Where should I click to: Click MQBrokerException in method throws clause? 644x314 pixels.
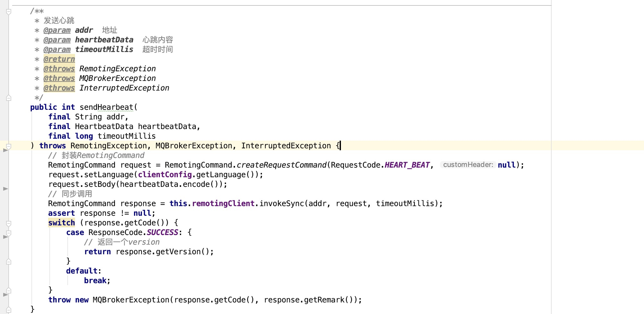click(x=194, y=146)
